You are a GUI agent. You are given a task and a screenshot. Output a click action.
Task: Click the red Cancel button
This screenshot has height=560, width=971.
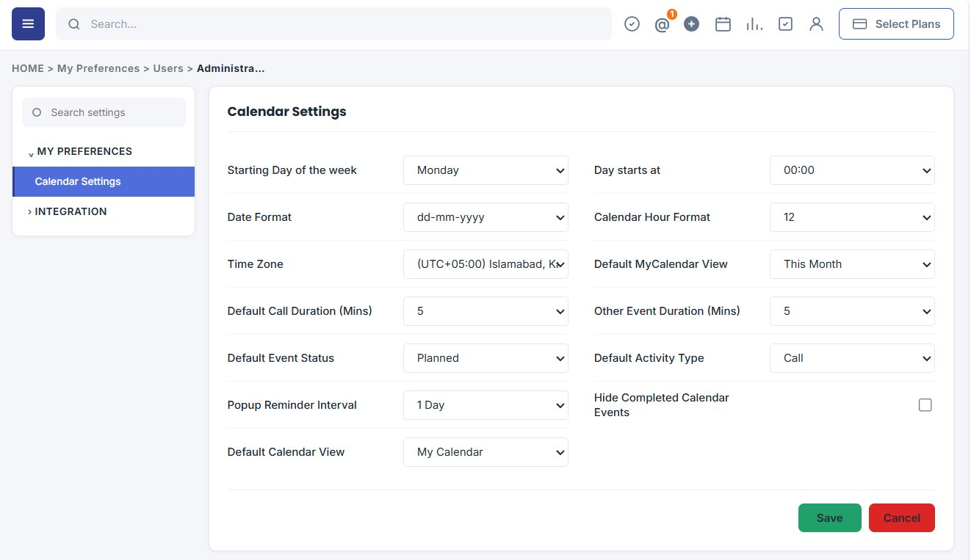coord(902,517)
